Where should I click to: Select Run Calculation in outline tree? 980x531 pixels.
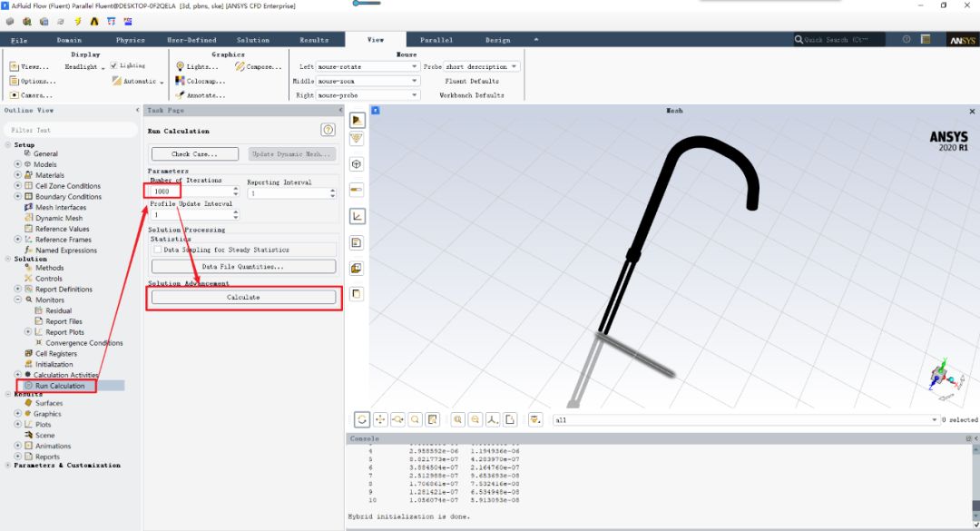pos(59,386)
